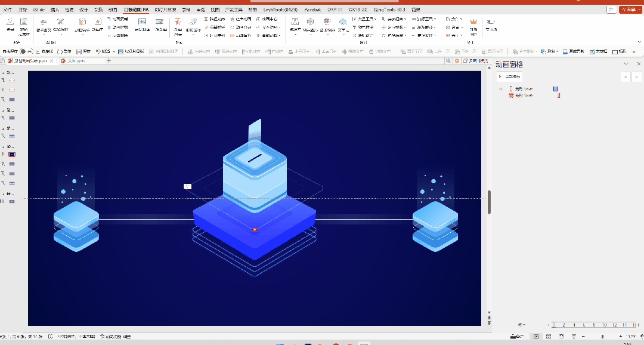The image size is (644, 345).
Task: Open the shapes dropdown in quick access bar
Action: (549, 52)
